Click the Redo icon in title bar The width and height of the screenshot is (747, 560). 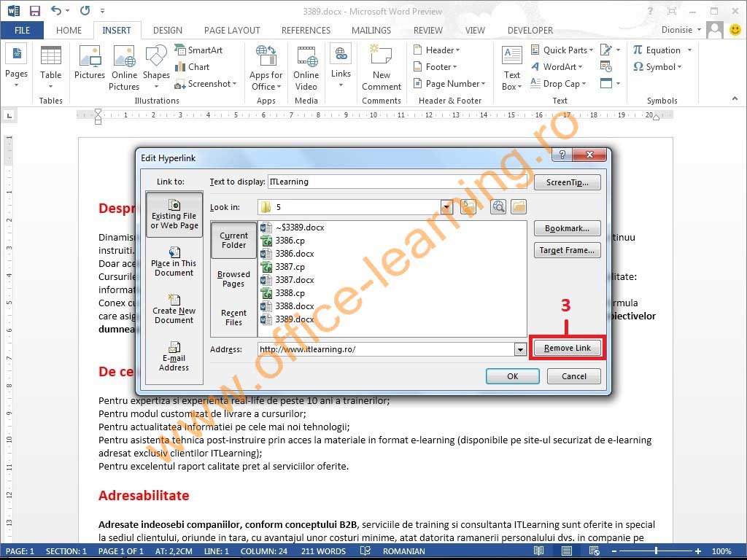[85, 10]
